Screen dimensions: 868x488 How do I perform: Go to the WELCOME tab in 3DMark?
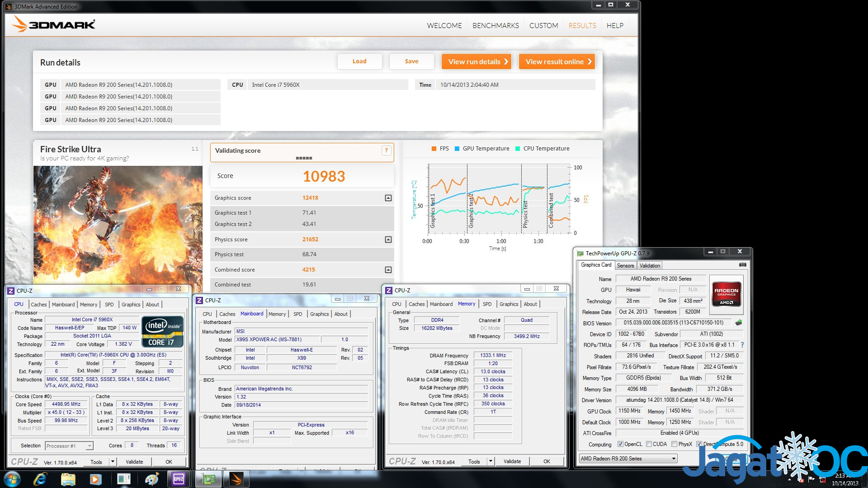coord(444,26)
